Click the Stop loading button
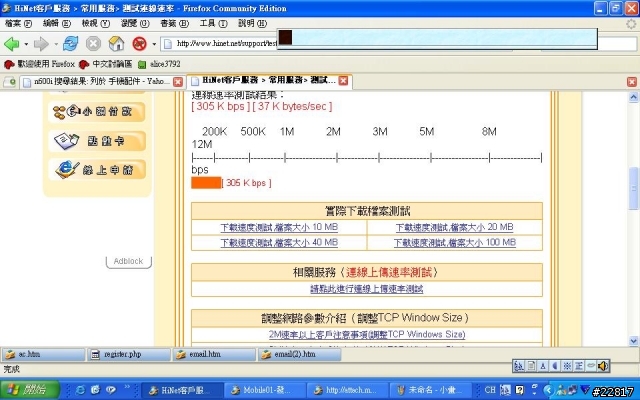The image size is (640, 400). (x=93, y=44)
